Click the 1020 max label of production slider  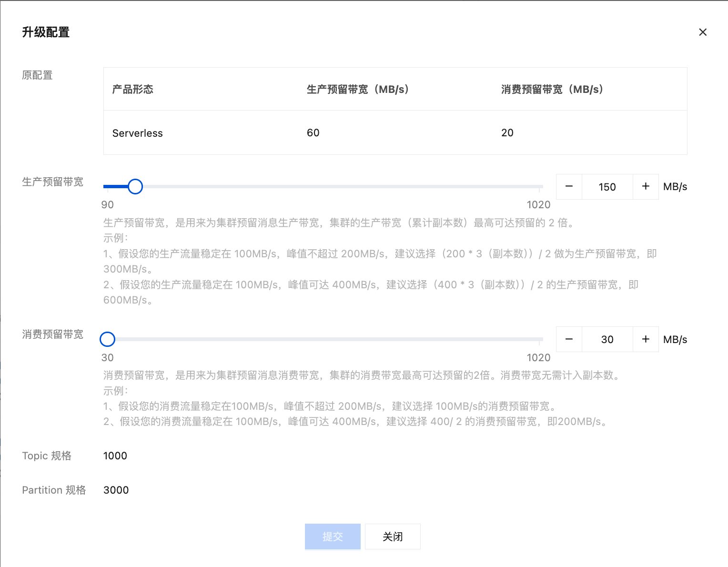click(x=538, y=204)
